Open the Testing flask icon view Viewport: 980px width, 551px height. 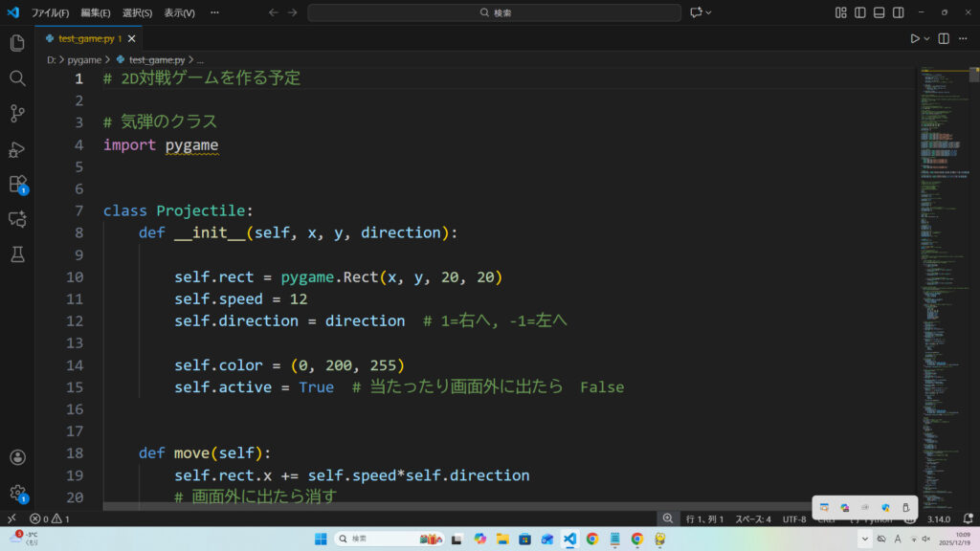(16, 253)
